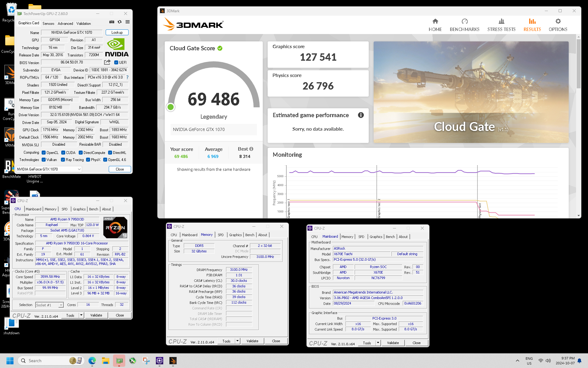Click Validate in the CPU-Z Memory window
The height and width of the screenshot is (368, 588).
[252, 341]
